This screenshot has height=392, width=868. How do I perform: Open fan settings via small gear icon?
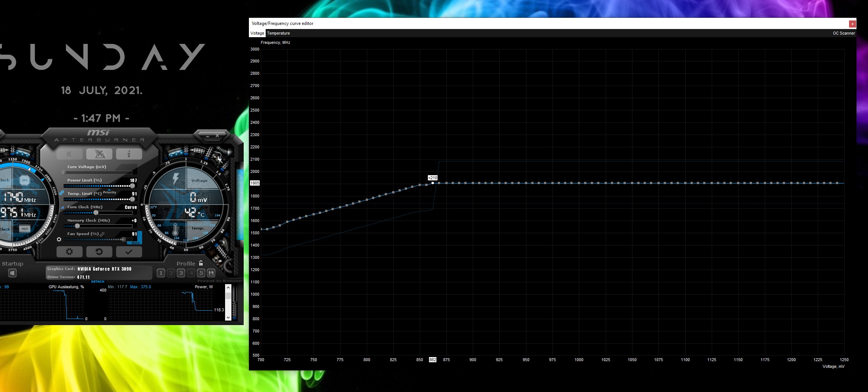(x=59, y=239)
